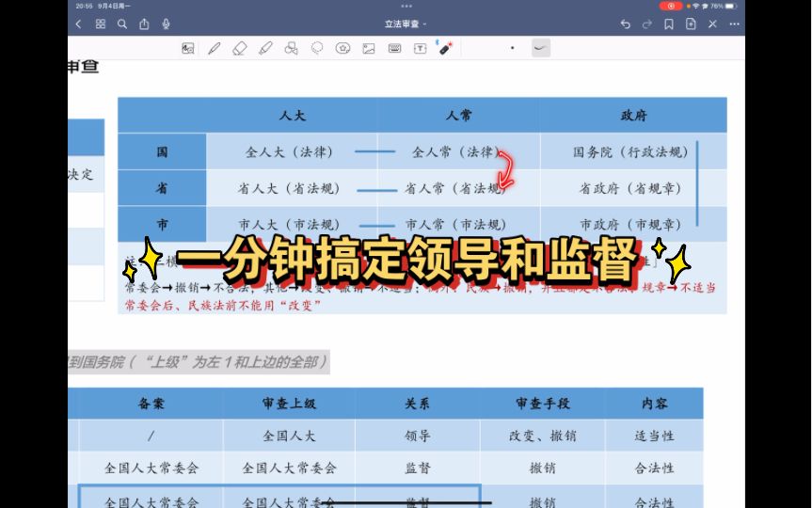This screenshot has width=812, height=508.
Task: Tap the 适当性 content cell
Action: point(654,436)
